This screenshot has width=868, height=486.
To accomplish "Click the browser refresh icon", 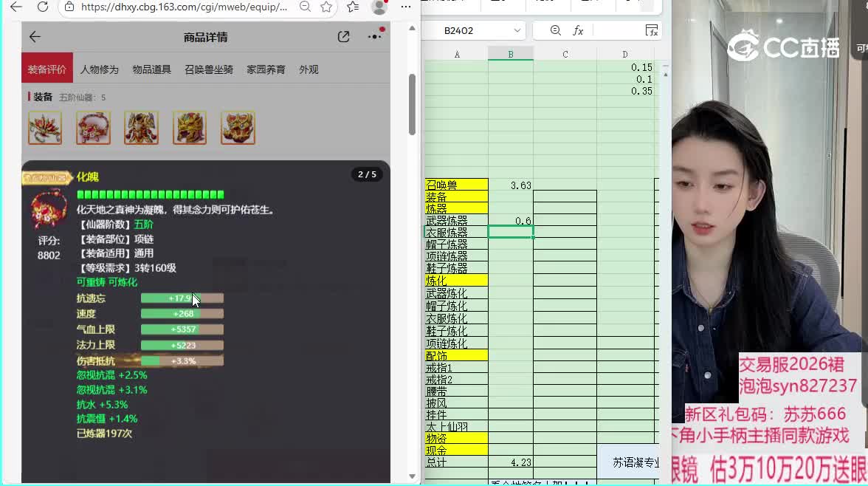I will [43, 7].
